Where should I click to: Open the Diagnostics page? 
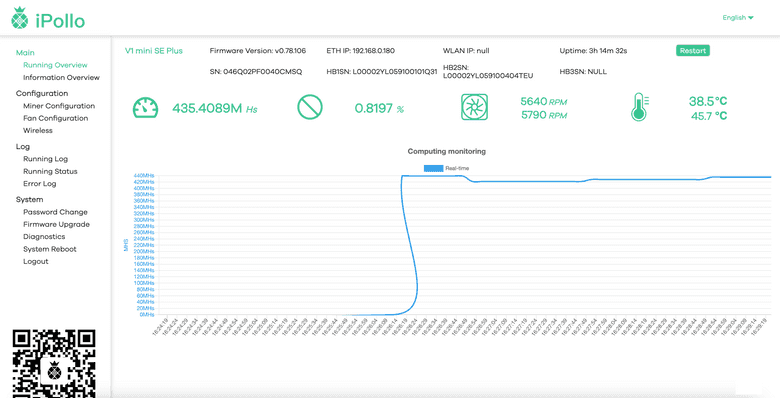pyautogui.click(x=44, y=237)
